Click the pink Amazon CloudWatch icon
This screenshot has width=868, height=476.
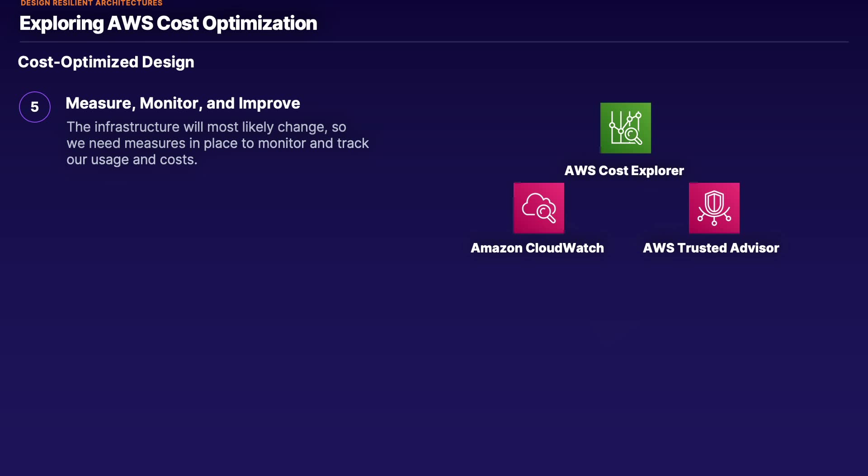click(x=538, y=208)
